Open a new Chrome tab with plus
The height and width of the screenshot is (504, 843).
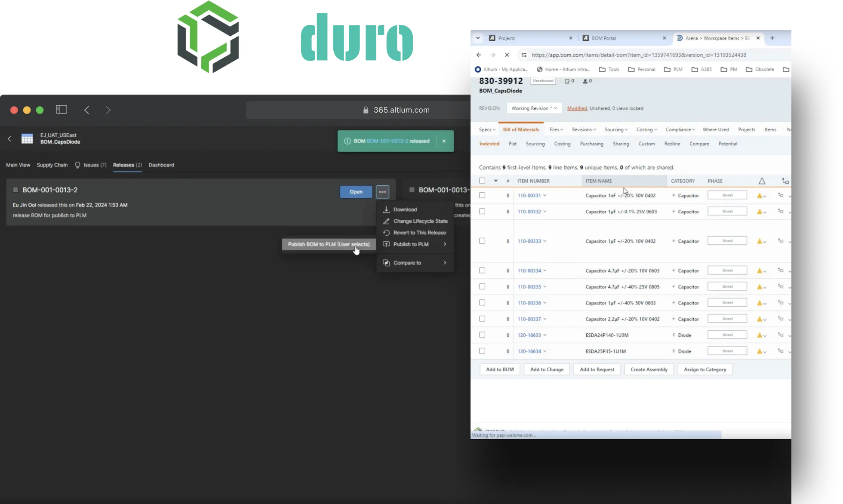(772, 38)
